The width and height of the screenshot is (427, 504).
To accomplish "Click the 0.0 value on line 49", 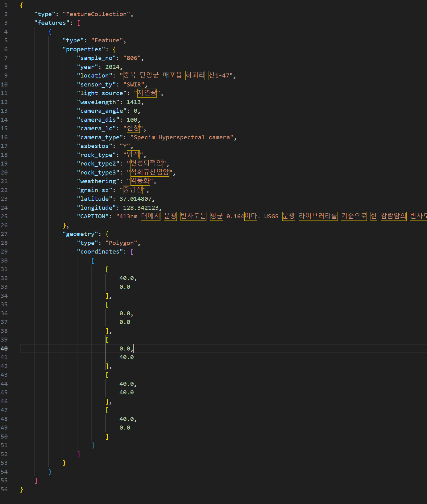I will pyautogui.click(x=125, y=427).
